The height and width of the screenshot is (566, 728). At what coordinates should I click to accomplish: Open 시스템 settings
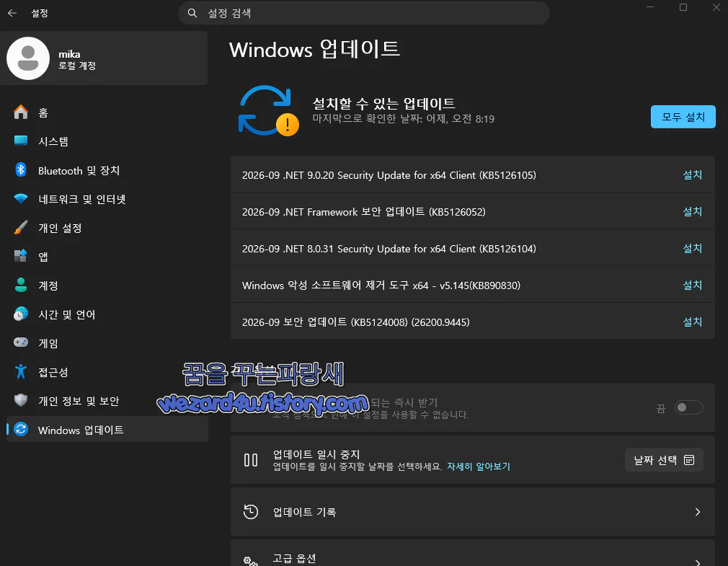pyautogui.click(x=107, y=141)
